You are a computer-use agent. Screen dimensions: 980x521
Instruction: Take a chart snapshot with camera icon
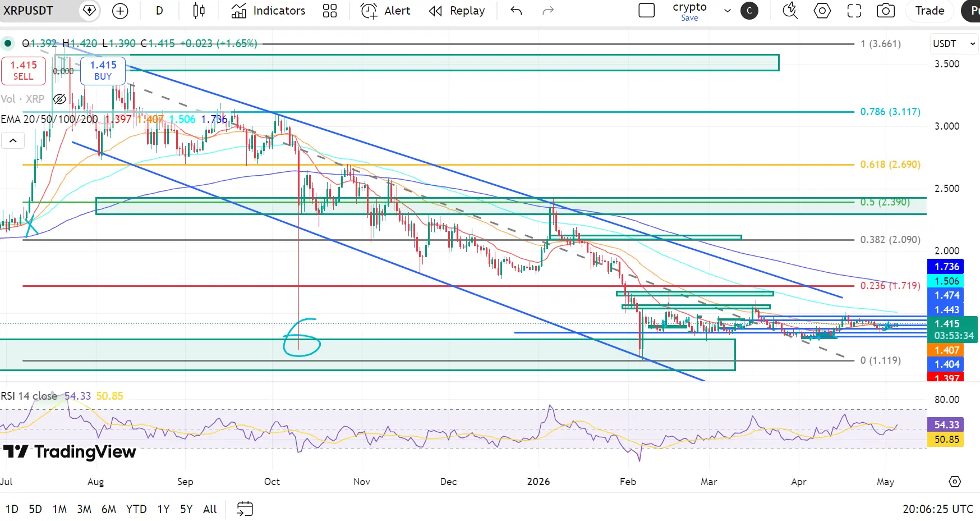click(886, 11)
